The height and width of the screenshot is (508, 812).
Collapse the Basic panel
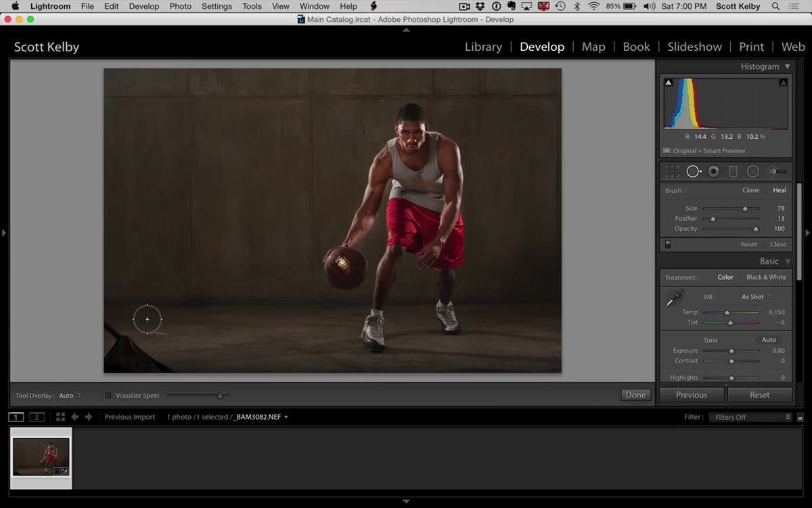pyautogui.click(x=787, y=261)
